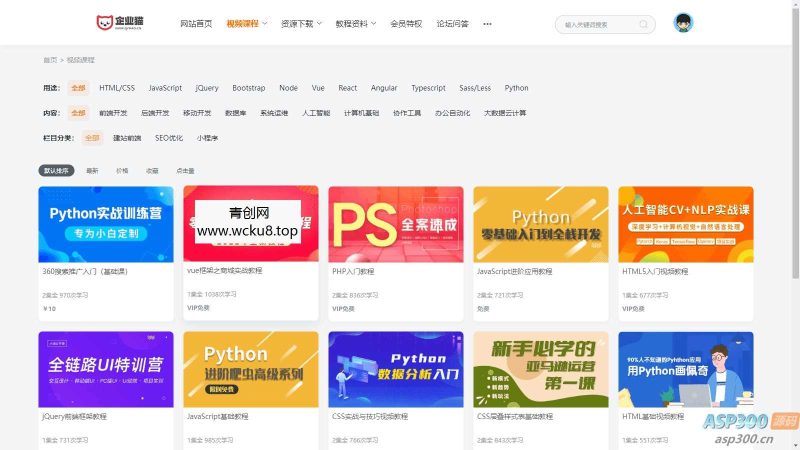
Task: Filter courses by React
Action: 347,88
